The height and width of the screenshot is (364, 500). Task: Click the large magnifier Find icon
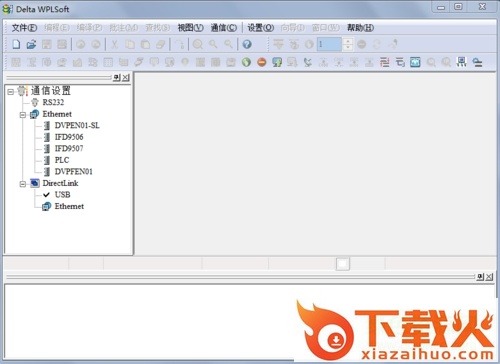(x=198, y=44)
